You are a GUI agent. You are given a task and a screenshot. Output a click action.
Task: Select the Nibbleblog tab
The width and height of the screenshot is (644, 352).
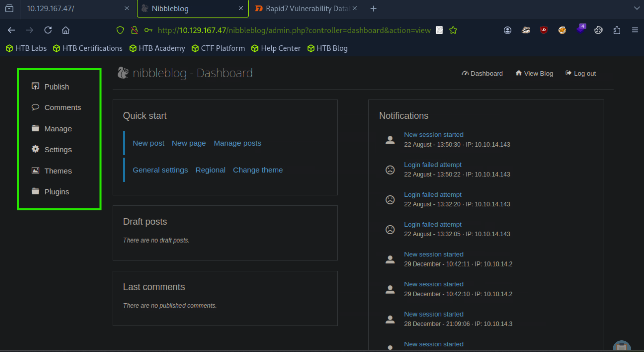pyautogui.click(x=193, y=8)
